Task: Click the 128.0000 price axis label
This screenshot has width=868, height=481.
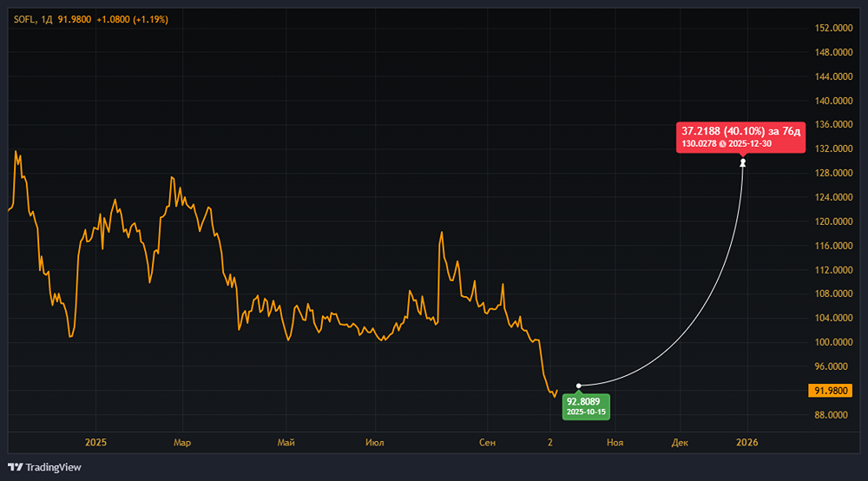Action: (833, 174)
